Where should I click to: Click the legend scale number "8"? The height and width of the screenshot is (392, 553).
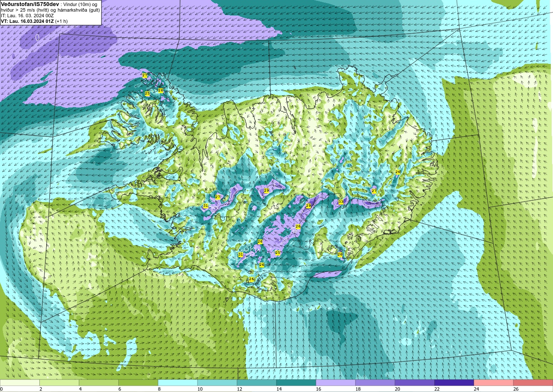tap(159, 389)
